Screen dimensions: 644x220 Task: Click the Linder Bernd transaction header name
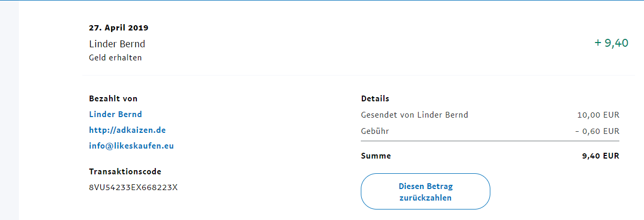[x=117, y=44]
